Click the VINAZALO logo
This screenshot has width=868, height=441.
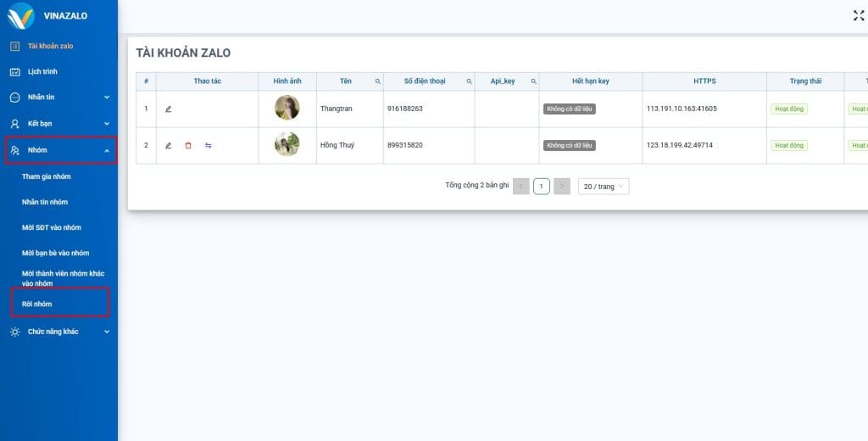coord(21,15)
